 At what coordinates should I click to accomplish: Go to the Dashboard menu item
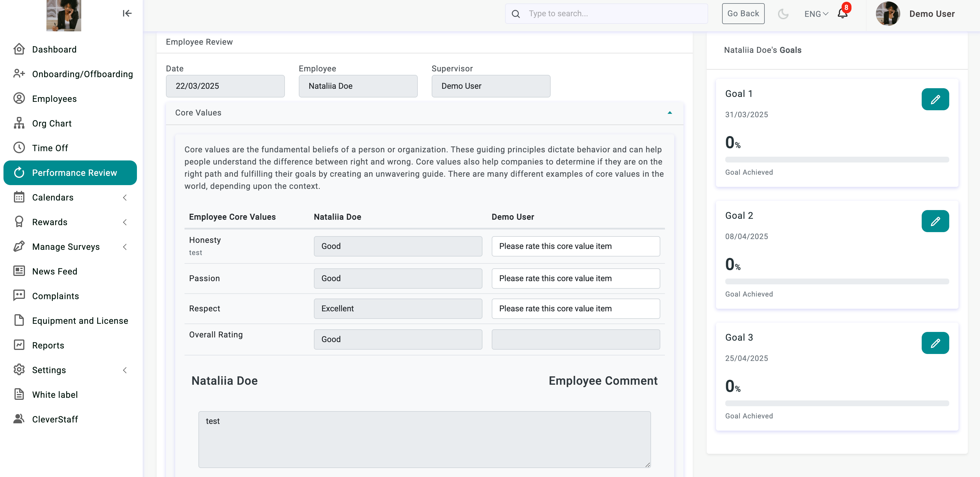pyautogui.click(x=54, y=49)
